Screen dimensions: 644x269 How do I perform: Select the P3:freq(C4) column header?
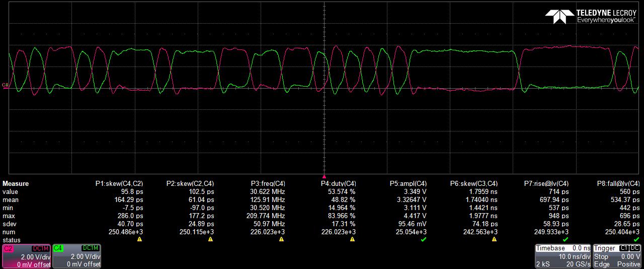point(268,184)
